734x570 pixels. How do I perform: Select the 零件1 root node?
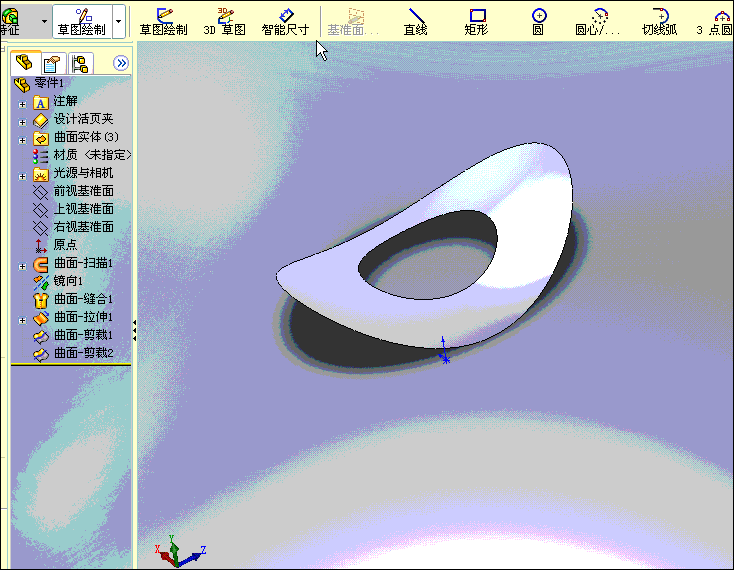coord(39,83)
